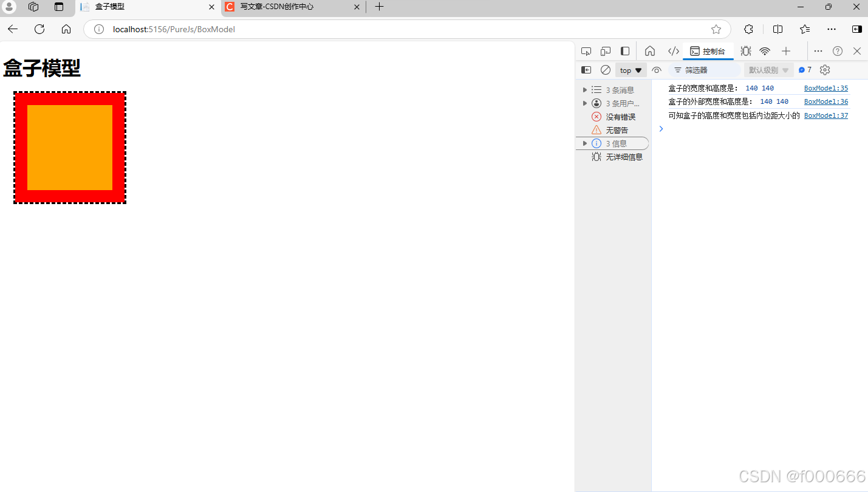The image size is (868, 492).
Task: Toggle split screen view
Action: tap(777, 29)
